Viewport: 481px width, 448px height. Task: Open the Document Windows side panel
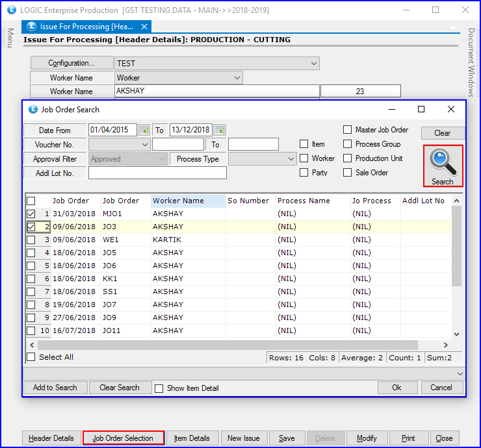(x=471, y=62)
